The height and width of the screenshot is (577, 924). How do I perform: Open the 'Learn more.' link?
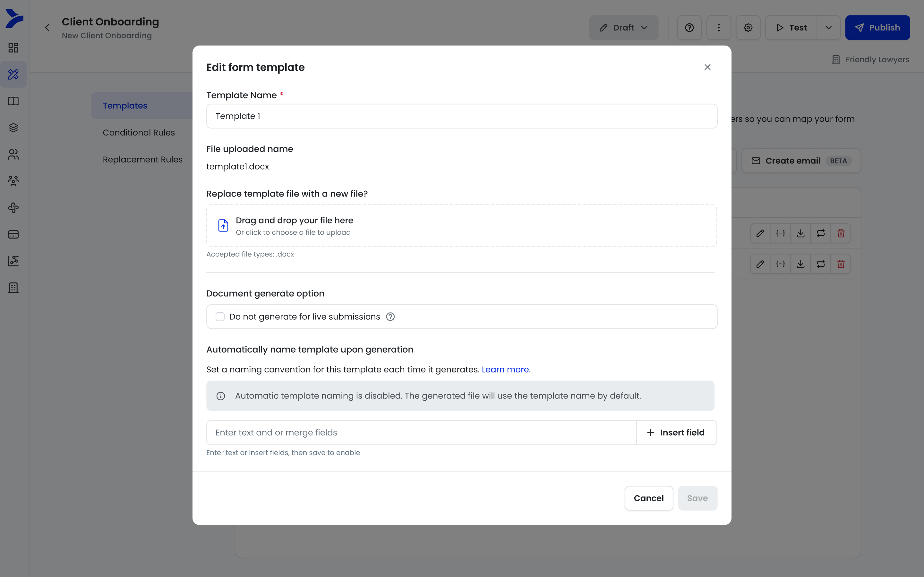tap(506, 369)
